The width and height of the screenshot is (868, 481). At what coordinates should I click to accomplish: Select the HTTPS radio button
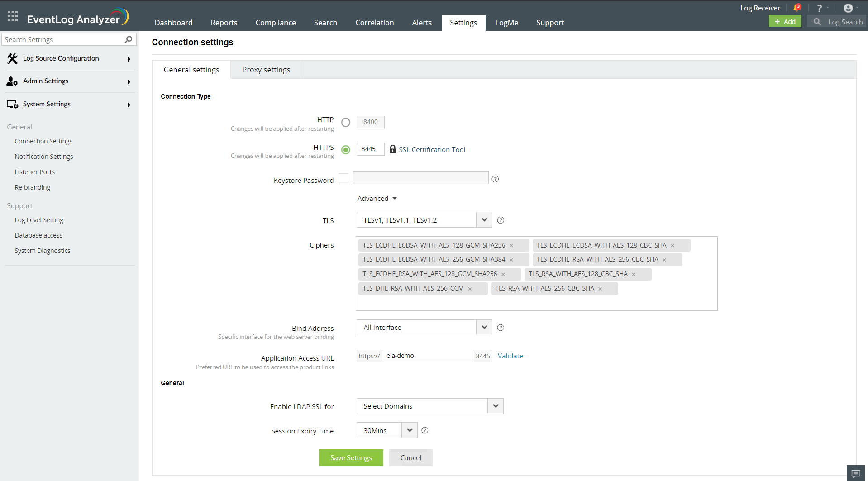[x=346, y=150]
